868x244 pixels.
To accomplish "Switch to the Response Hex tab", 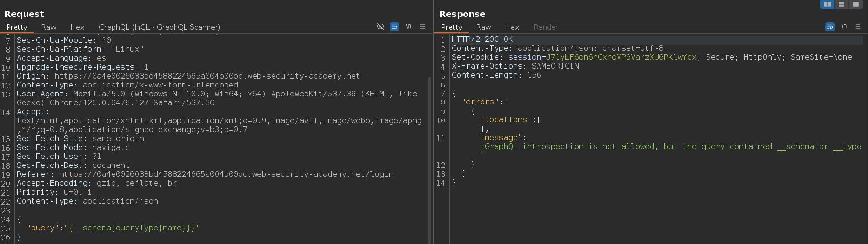I will [512, 27].
